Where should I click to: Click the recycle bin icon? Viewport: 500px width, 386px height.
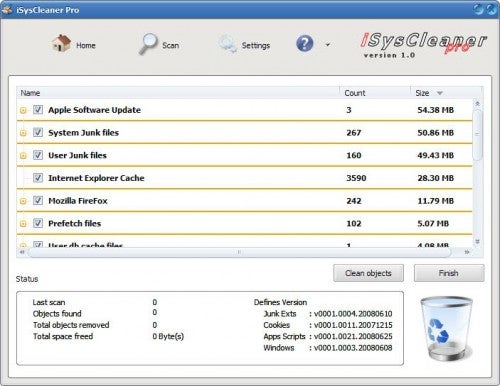click(446, 328)
